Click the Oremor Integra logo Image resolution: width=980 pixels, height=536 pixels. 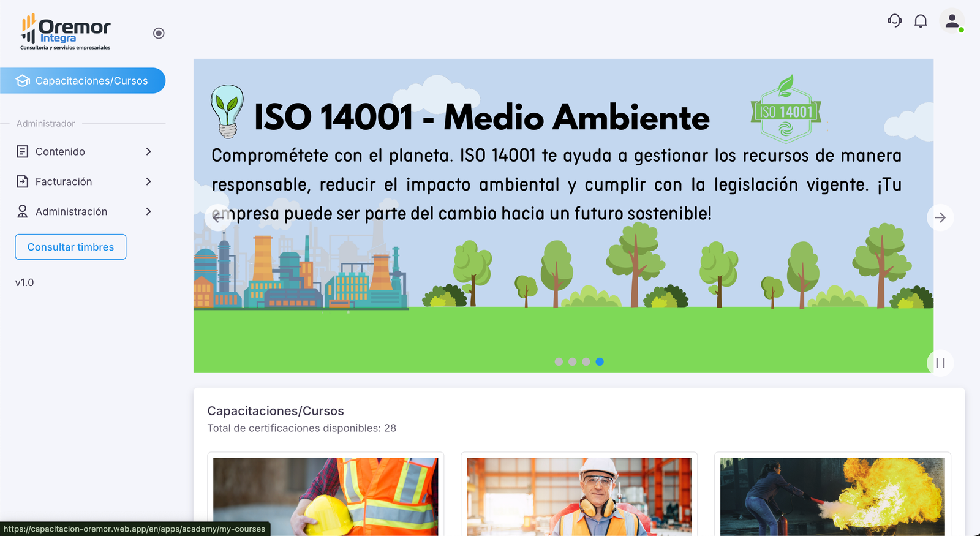tap(66, 32)
